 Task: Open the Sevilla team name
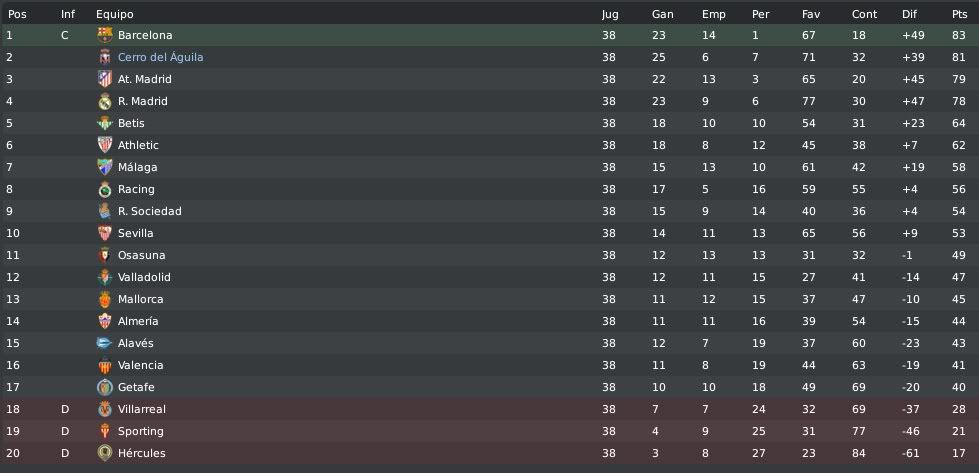coord(135,233)
